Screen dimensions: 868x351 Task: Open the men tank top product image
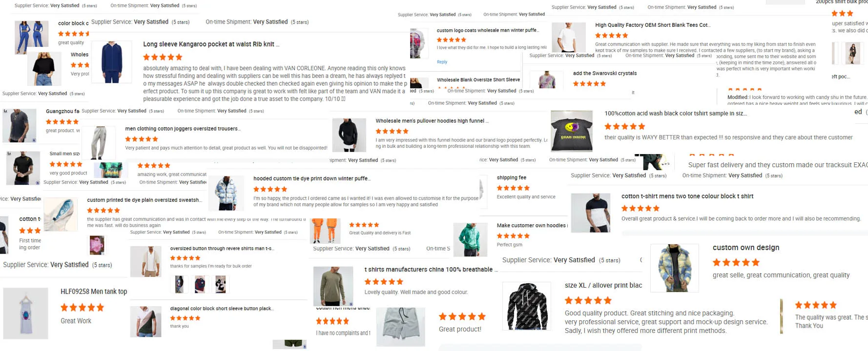tap(26, 313)
